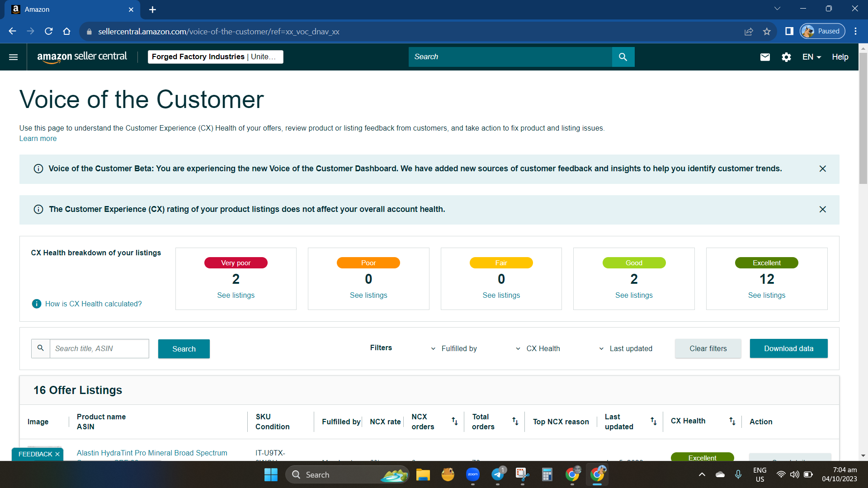
Task: Click the header Search input field
Action: click(510, 57)
